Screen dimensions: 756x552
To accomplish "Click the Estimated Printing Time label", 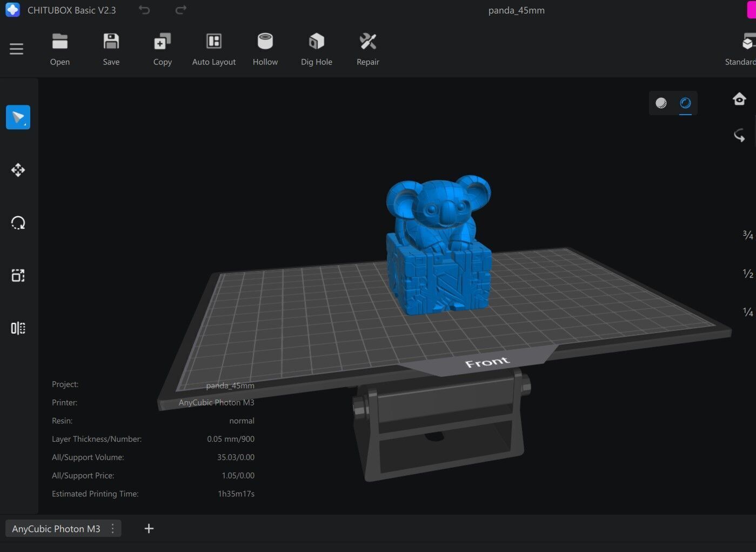I will coord(95,494).
